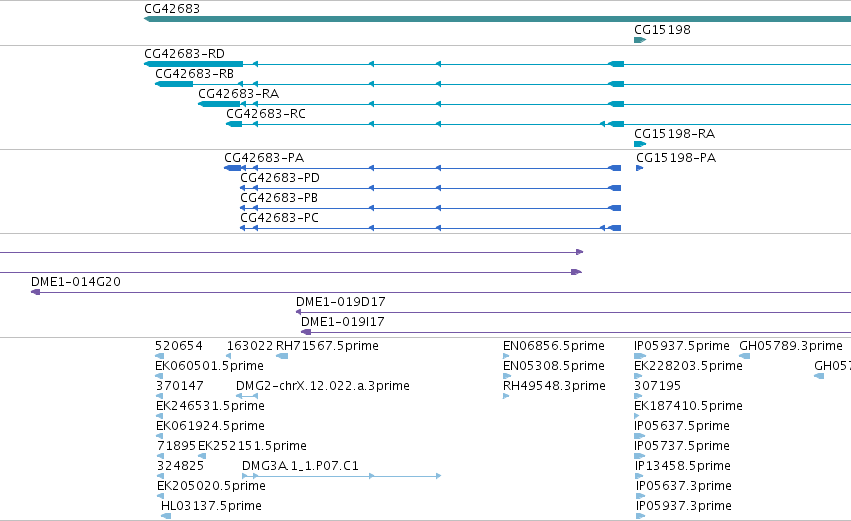Screen dimensions: 851x521
Task: Select the CG15198-RA transcript arrow
Action: [640, 144]
